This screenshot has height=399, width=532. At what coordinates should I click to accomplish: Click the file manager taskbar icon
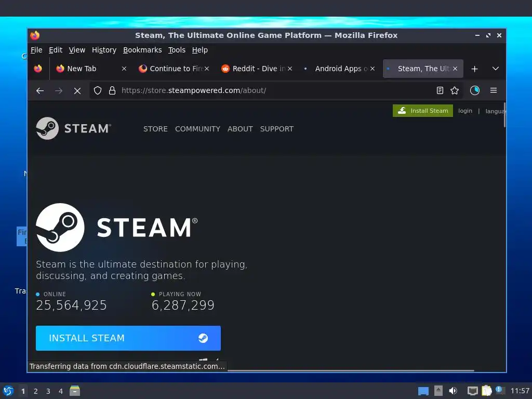point(75,391)
